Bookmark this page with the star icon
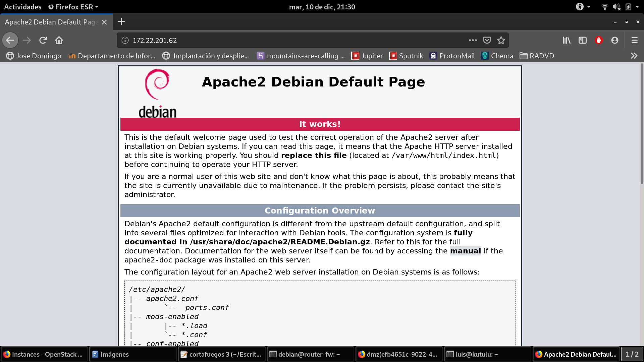 [501, 40]
